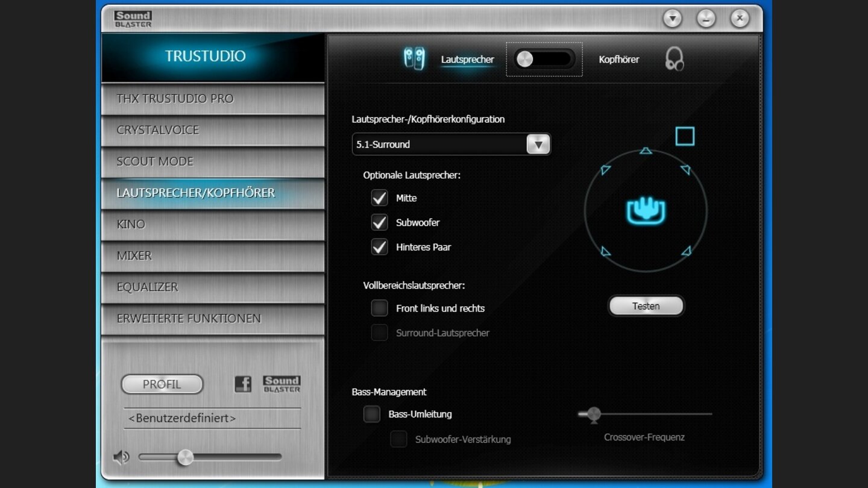868x488 pixels.
Task: Mute volume via the speaker icon
Action: 121,457
